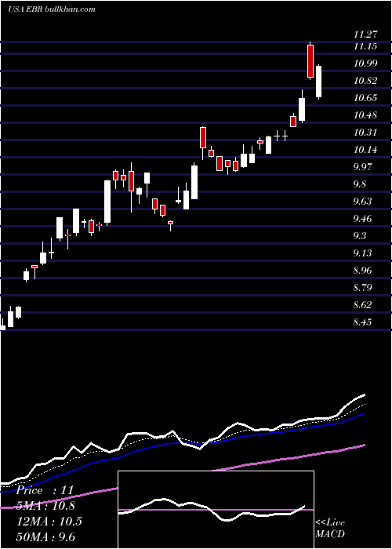
Task: Click the 5MA : 10.8 value
Action: pos(45,506)
